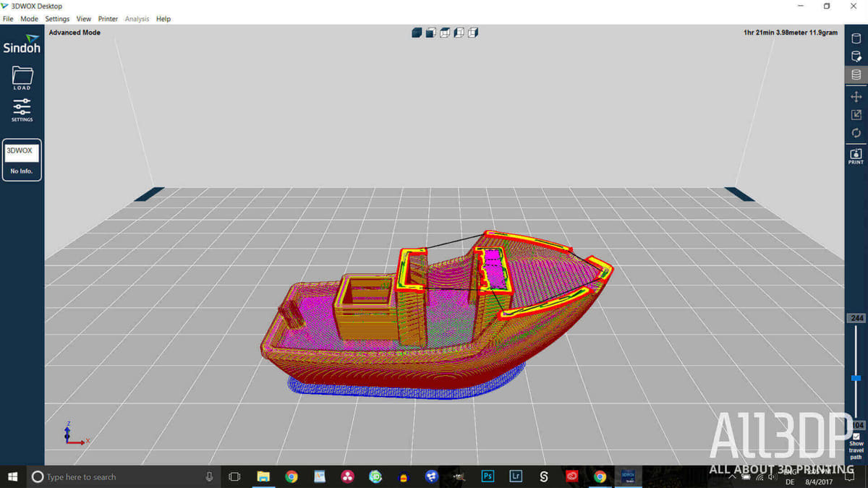Open the DaVinci Resolve taskbar icon
Image resolution: width=868 pixels, height=488 pixels.
[x=347, y=476]
